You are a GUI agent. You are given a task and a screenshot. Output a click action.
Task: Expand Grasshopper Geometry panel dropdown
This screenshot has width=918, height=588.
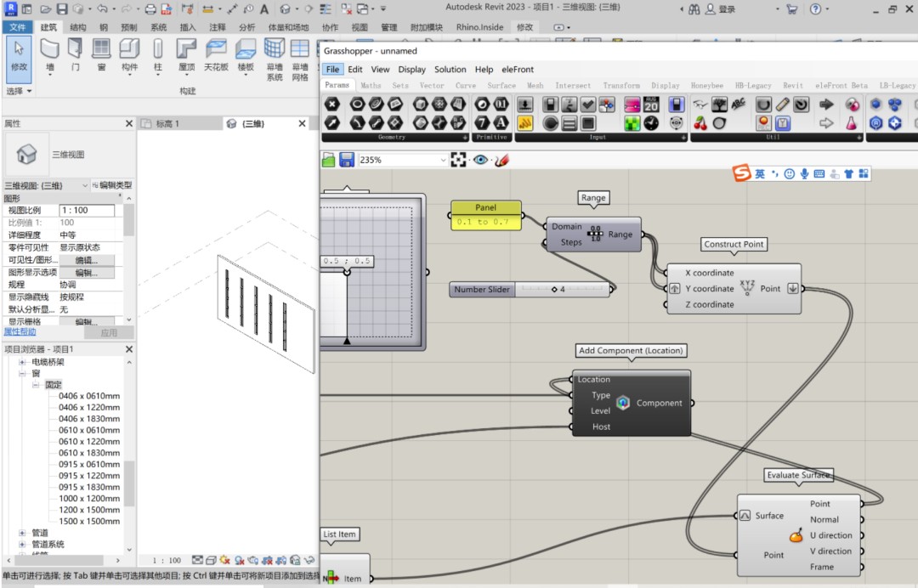(466, 138)
